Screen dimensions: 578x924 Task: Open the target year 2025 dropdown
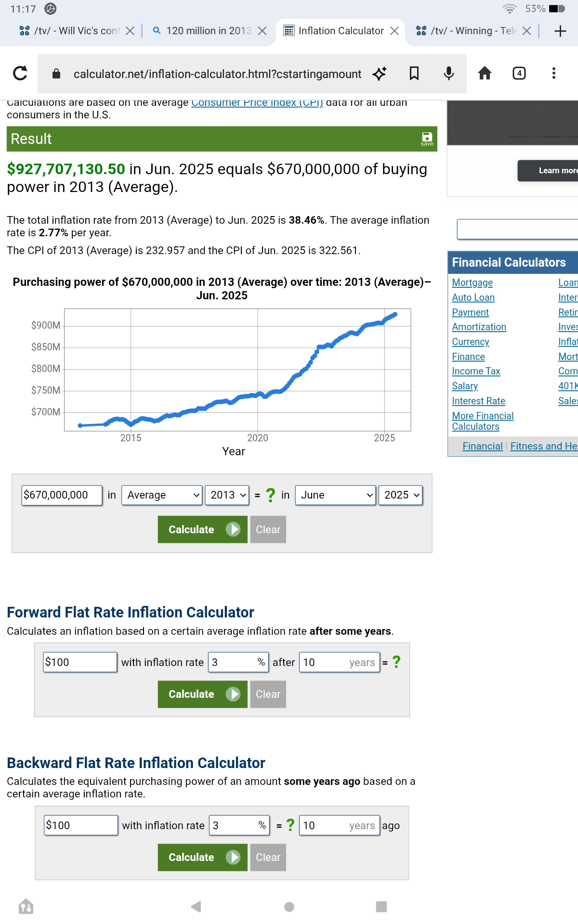(x=401, y=495)
